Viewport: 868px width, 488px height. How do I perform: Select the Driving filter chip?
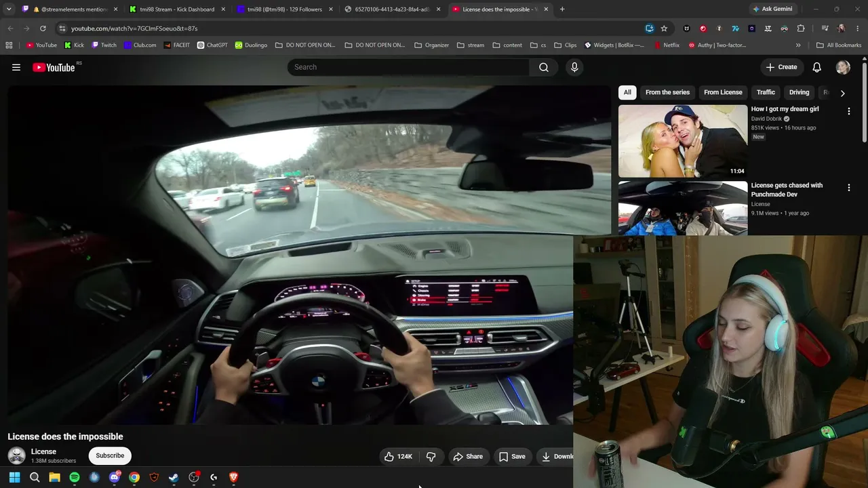(x=799, y=92)
